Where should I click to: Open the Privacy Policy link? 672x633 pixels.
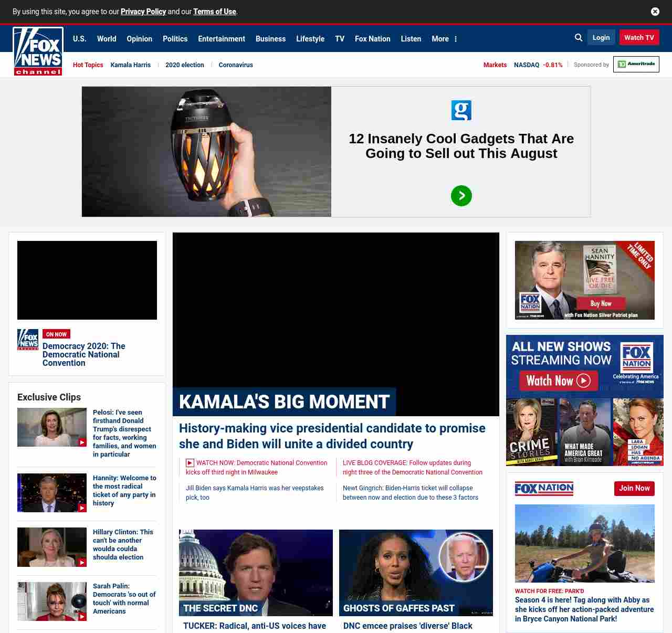pyautogui.click(x=143, y=12)
